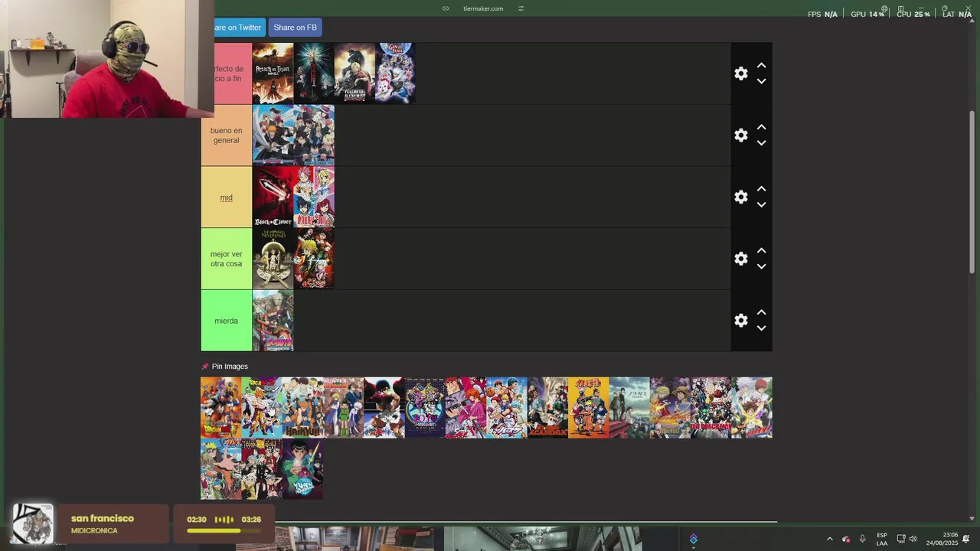The width and height of the screenshot is (980, 551).
Task: Edit the 'mejor ver otra cosa' tier label
Action: click(x=227, y=259)
